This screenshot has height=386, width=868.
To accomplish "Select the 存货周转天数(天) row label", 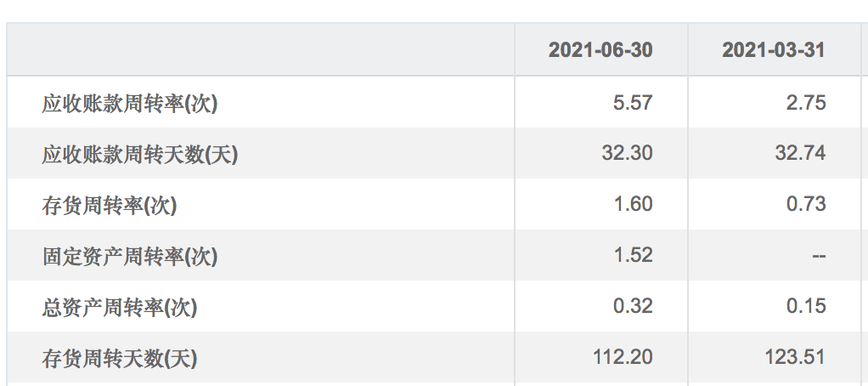I will coord(120,358).
